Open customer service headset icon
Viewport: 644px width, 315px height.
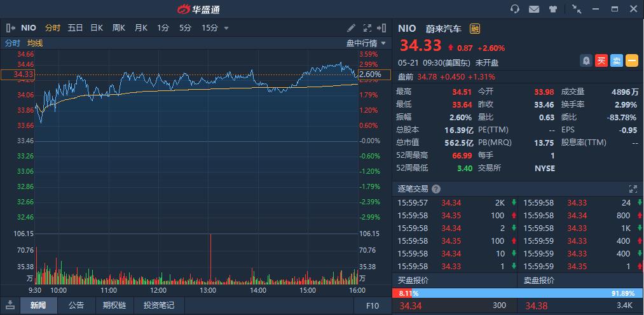coord(515,9)
